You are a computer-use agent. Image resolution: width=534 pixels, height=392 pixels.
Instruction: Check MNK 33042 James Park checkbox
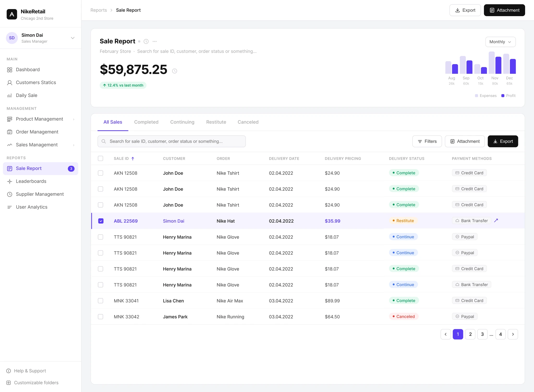point(100,317)
